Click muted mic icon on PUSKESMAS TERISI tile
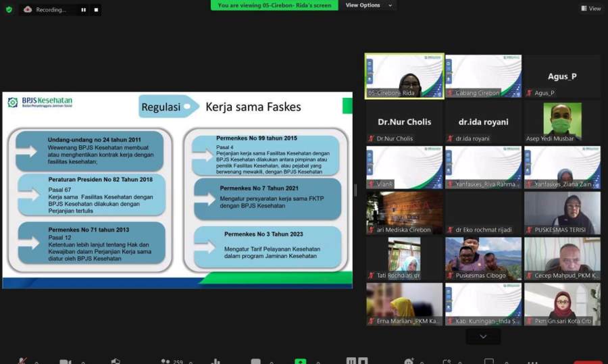608x364 pixels. pyautogui.click(x=529, y=230)
